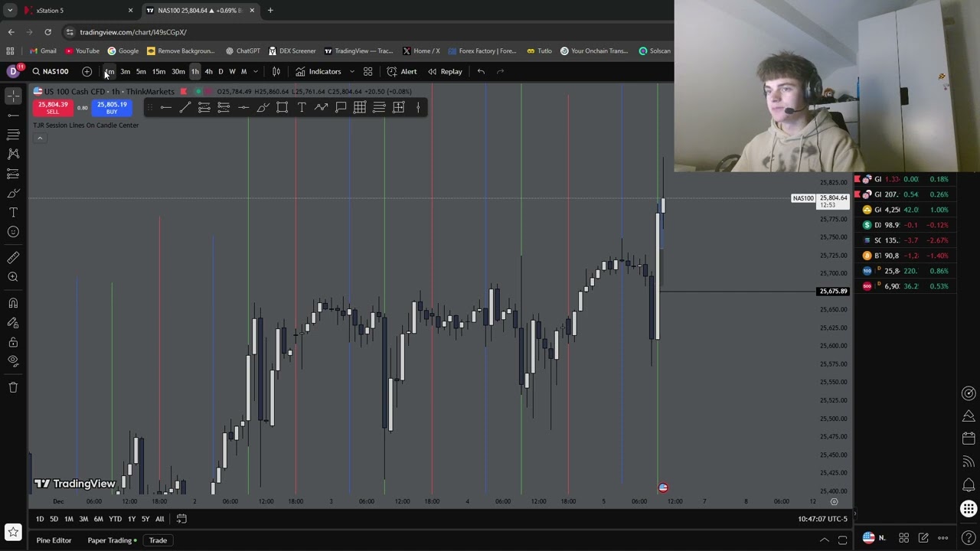The image size is (980, 551).
Task: Toggle hide all drawings eye icon
Action: click(13, 361)
